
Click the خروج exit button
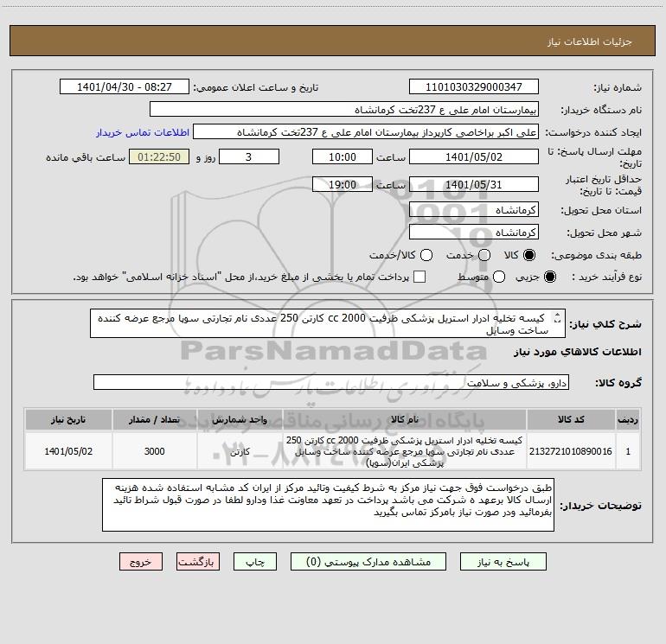pyautogui.click(x=141, y=562)
